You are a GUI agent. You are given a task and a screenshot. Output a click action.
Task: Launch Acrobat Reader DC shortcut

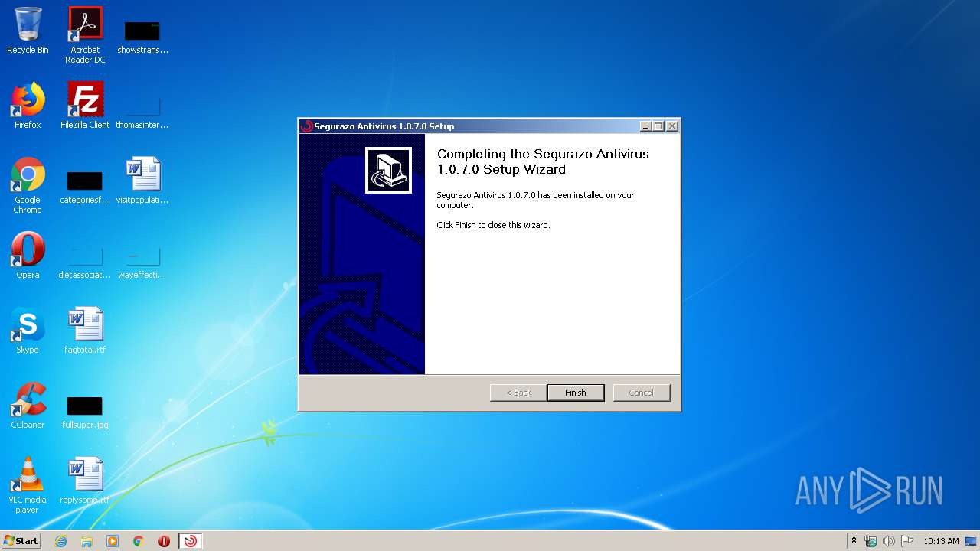pos(85,35)
